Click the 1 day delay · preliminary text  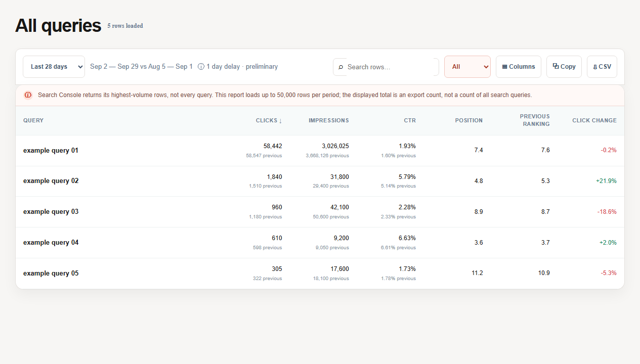pos(242,67)
